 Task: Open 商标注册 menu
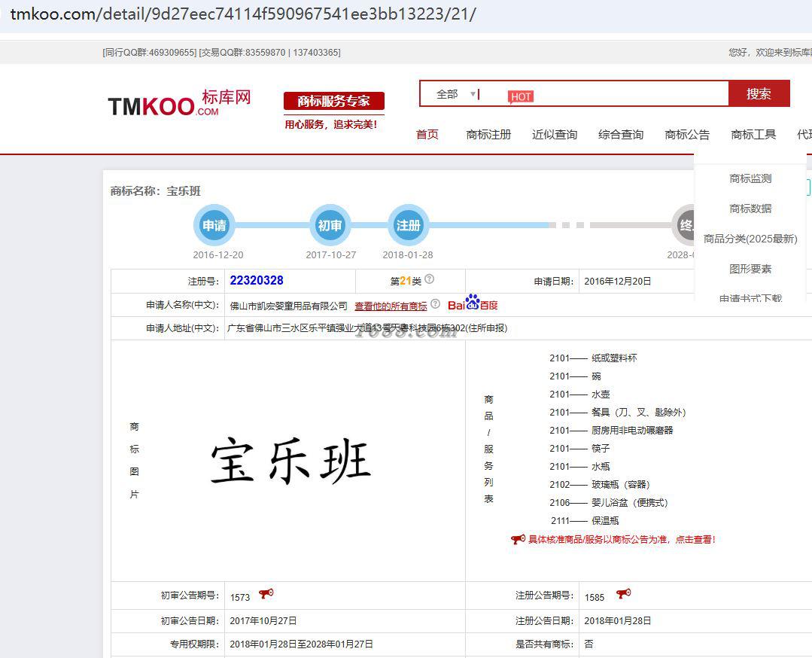(x=488, y=135)
